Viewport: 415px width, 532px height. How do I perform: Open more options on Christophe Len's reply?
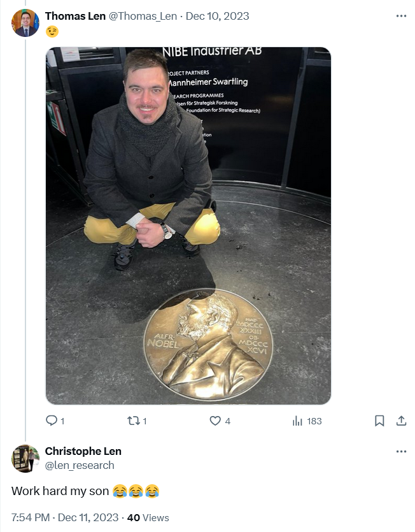pos(401,451)
